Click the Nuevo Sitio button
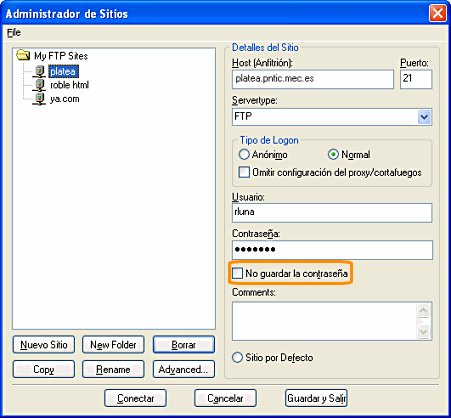This screenshot has height=418, width=451. [x=44, y=345]
